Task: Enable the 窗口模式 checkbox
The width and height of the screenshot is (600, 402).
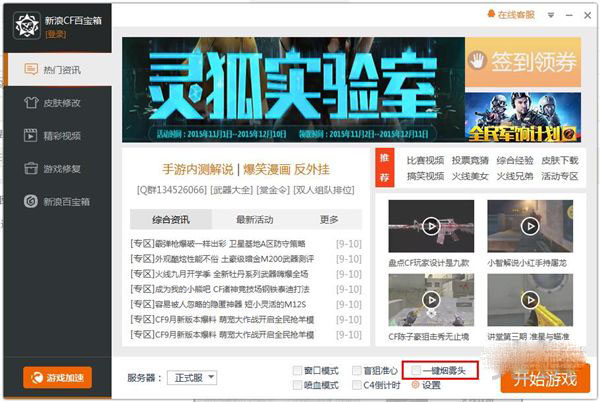Action: click(x=298, y=370)
